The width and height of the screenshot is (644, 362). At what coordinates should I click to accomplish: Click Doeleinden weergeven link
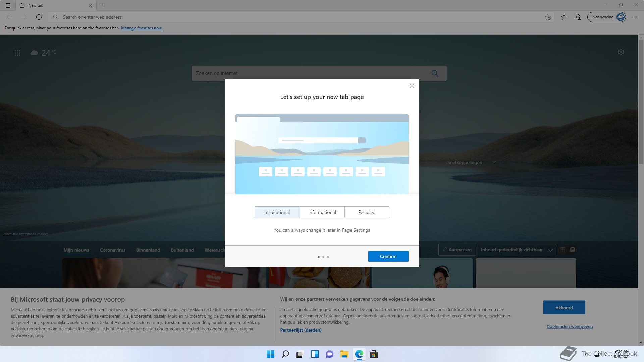pyautogui.click(x=570, y=326)
